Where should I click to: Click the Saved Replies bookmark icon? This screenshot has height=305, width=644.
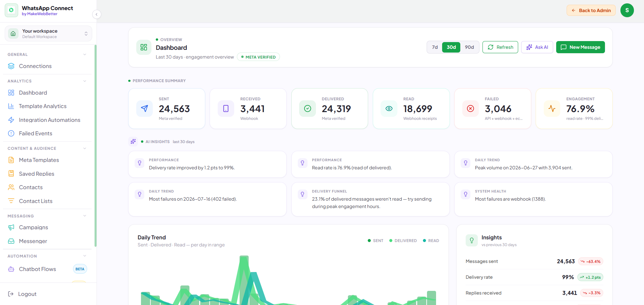coord(11,174)
